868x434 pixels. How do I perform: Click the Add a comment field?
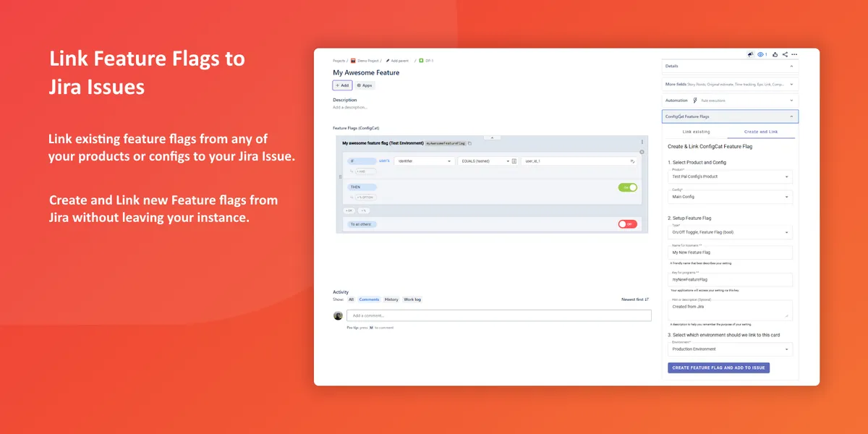(499, 315)
